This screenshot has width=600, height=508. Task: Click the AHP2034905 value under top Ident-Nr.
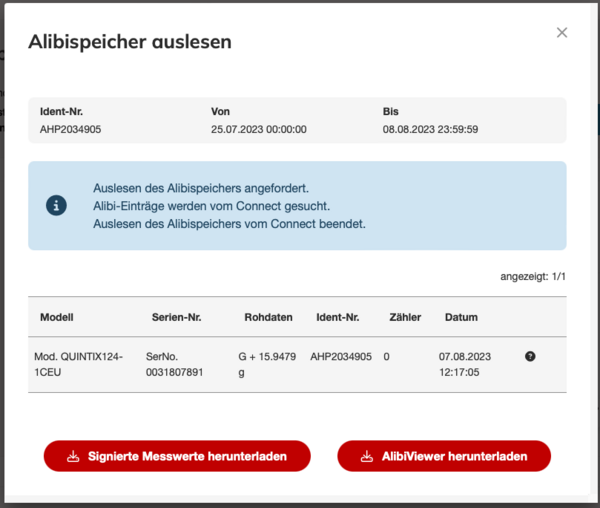(70, 129)
